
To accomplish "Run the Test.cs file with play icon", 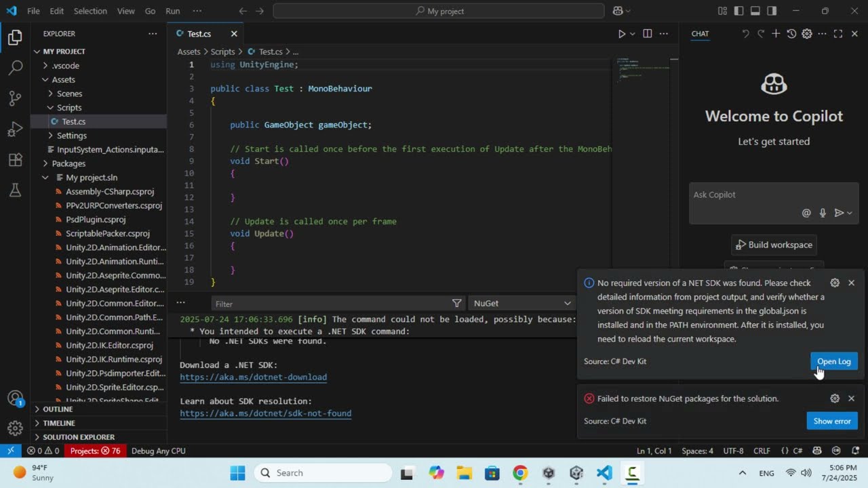I will point(621,34).
